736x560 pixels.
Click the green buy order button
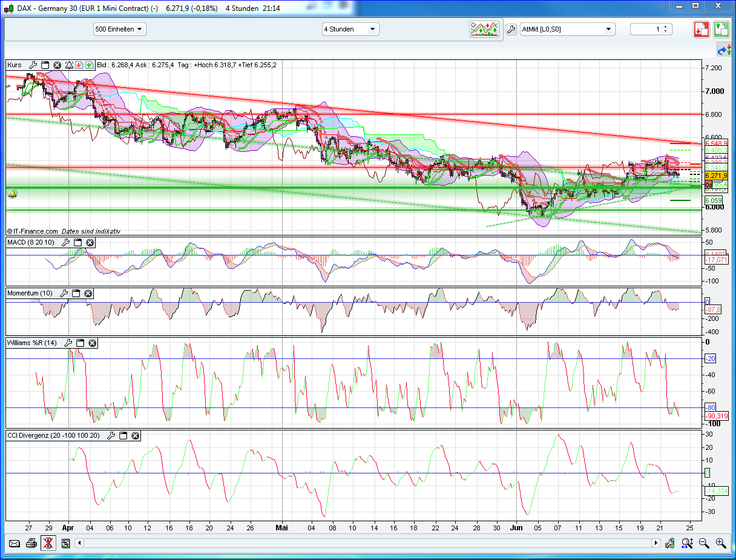click(721, 29)
